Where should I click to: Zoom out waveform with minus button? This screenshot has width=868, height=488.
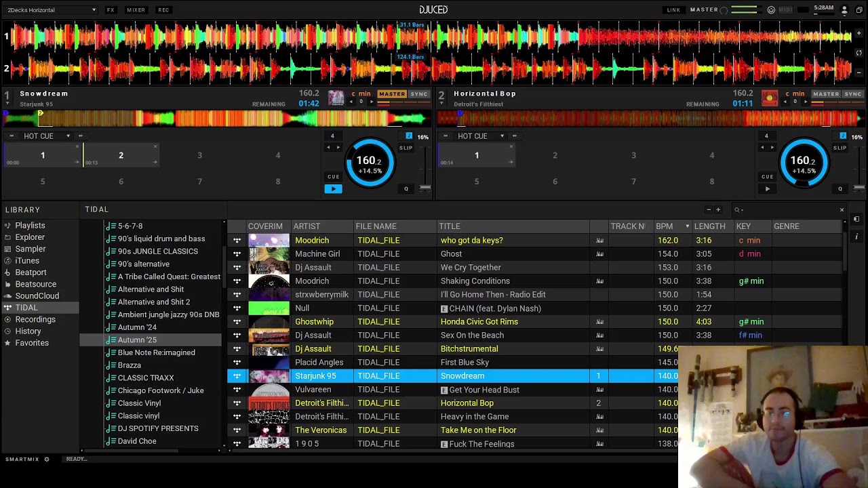point(859,72)
